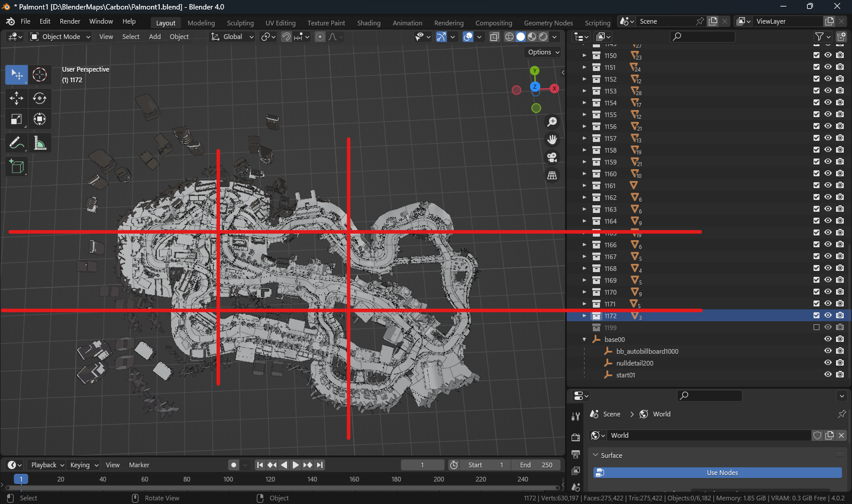Open the Render menu

click(x=70, y=21)
